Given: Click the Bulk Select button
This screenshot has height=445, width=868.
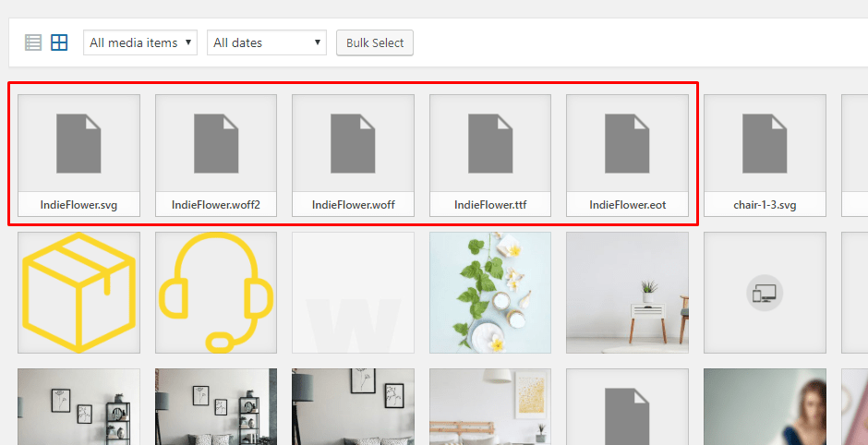Looking at the screenshot, I should pyautogui.click(x=375, y=42).
